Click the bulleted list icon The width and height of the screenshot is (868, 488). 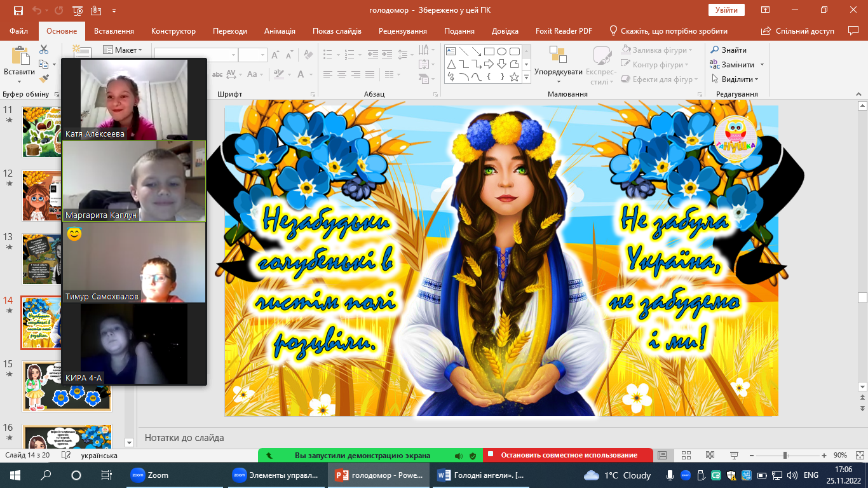pos(329,54)
